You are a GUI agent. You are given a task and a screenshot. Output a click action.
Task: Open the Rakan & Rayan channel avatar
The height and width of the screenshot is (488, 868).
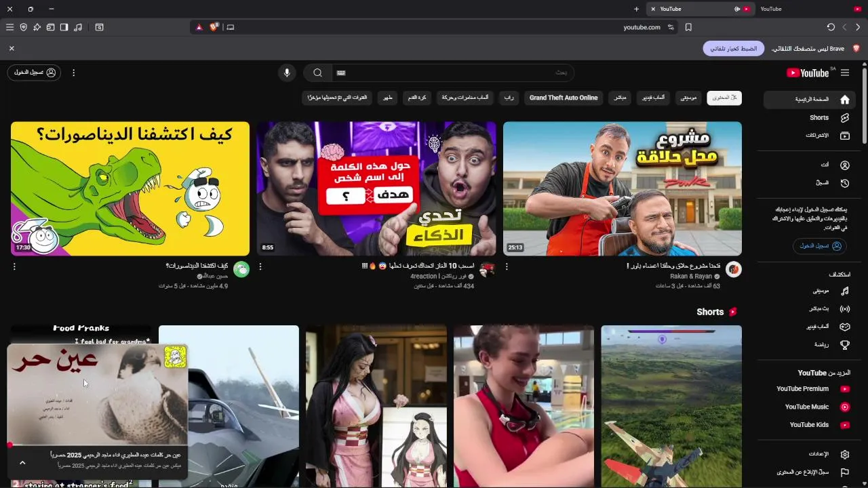pyautogui.click(x=733, y=270)
